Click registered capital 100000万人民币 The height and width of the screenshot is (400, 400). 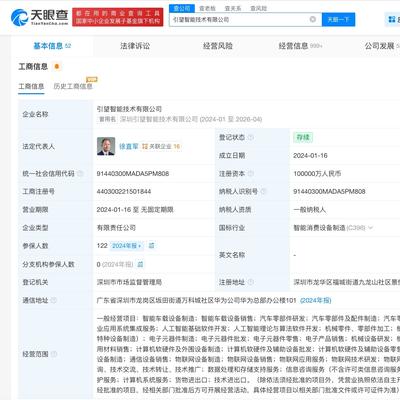(x=317, y=174)
